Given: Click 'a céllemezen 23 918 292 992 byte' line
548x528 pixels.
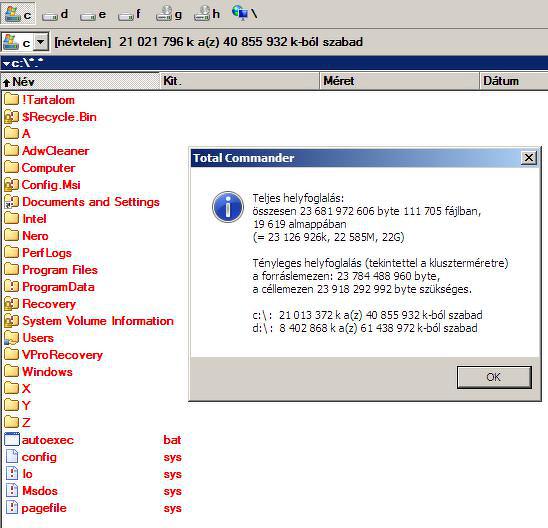Looking at the screenshot, I should click(362, 289).
